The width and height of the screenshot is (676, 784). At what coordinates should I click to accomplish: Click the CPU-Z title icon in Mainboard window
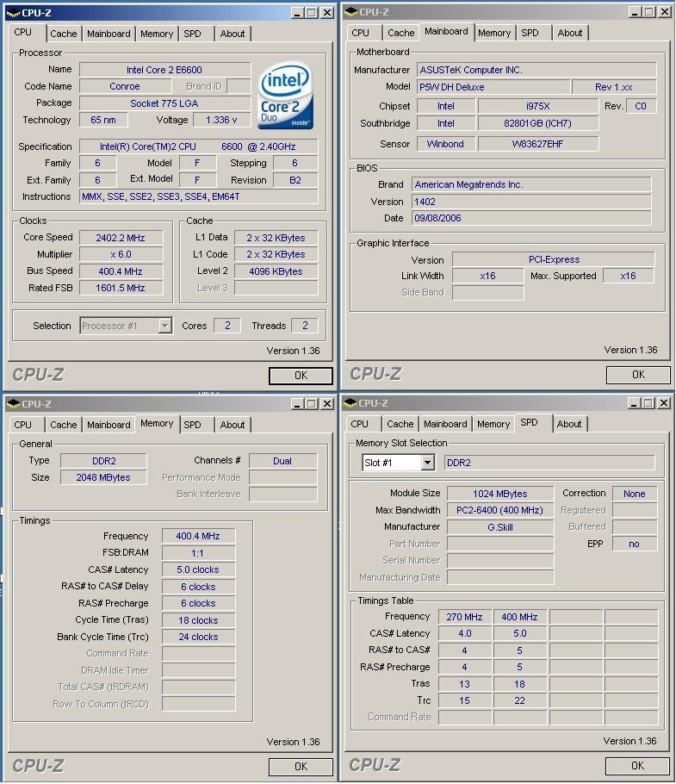[351, 12]
